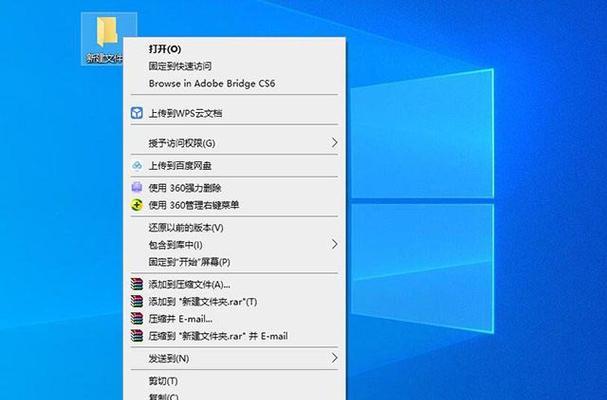Expand the 授予访问权限(G) submenu arrow
The width and height of the screenshot is (607, 400).
pyautogui.click(x=334, y=143)
